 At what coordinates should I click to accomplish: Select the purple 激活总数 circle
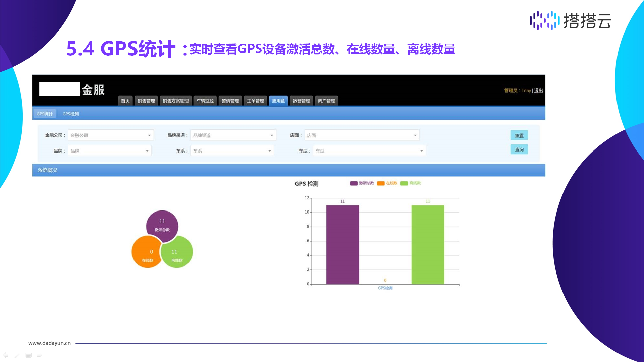[x=162, y=226]
